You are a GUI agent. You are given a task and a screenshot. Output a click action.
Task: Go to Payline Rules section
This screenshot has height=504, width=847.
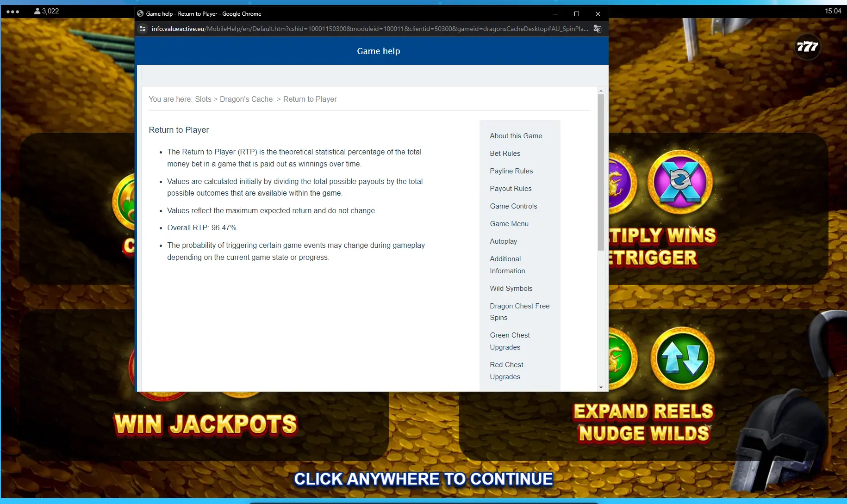tap(511, 171)
